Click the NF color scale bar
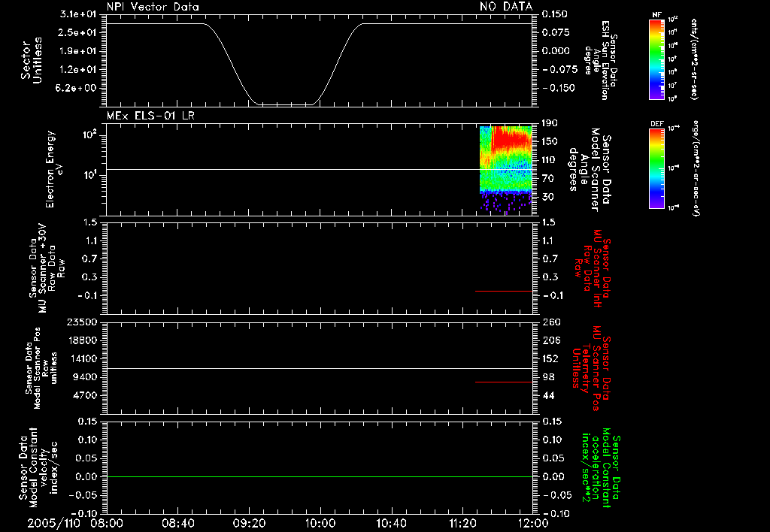This screenshot has width=770, height=532. tap(656, 59)
